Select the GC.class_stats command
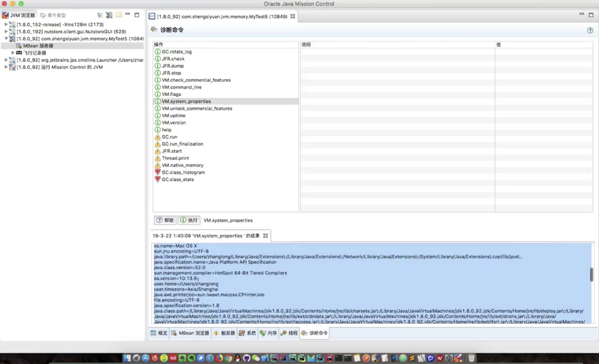 click(226, 179)
